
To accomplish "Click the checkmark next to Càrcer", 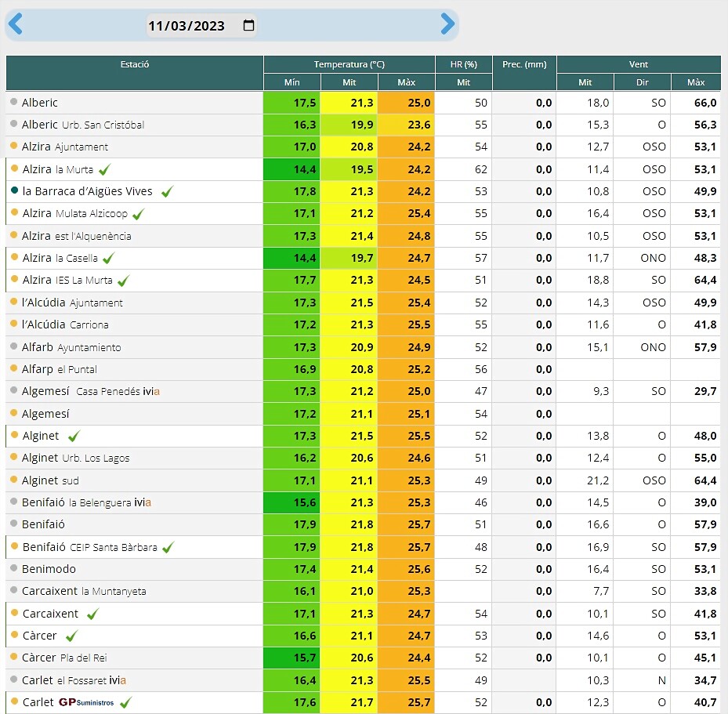I will [71, 636].
